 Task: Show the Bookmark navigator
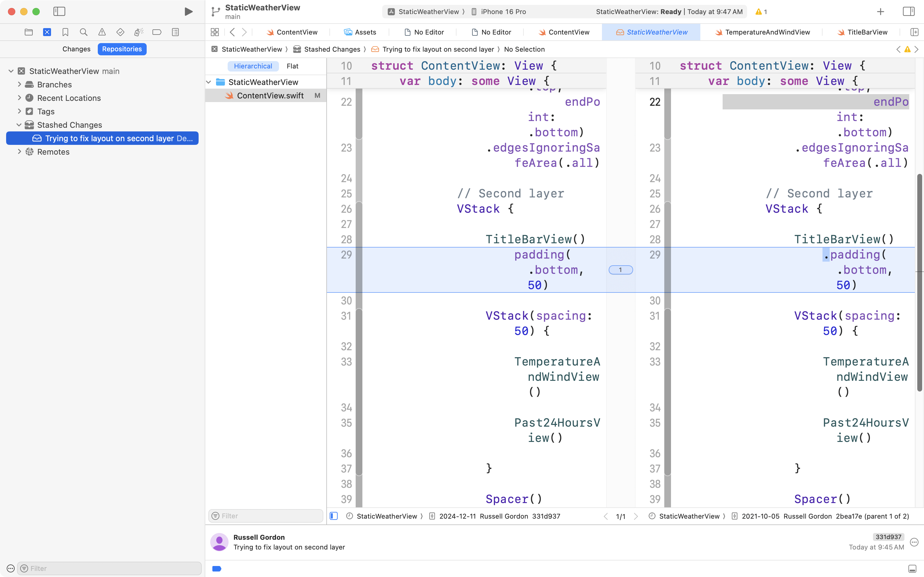(65, 32)
